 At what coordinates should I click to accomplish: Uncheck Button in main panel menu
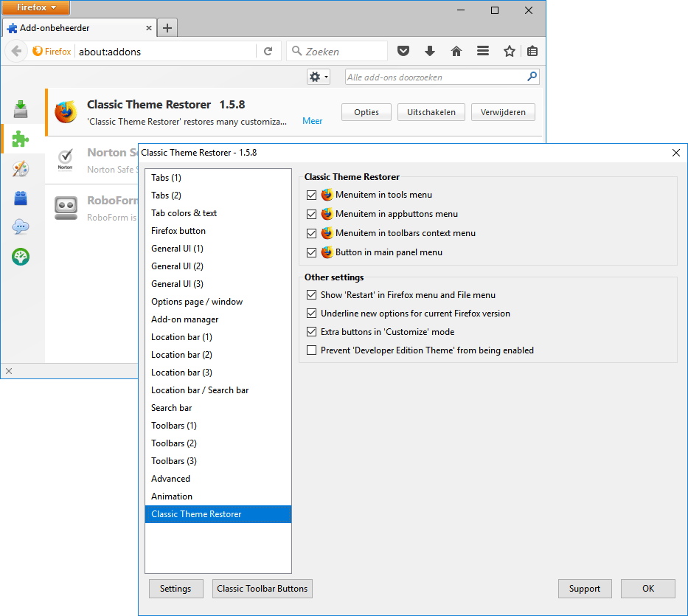tap(311, 252)
